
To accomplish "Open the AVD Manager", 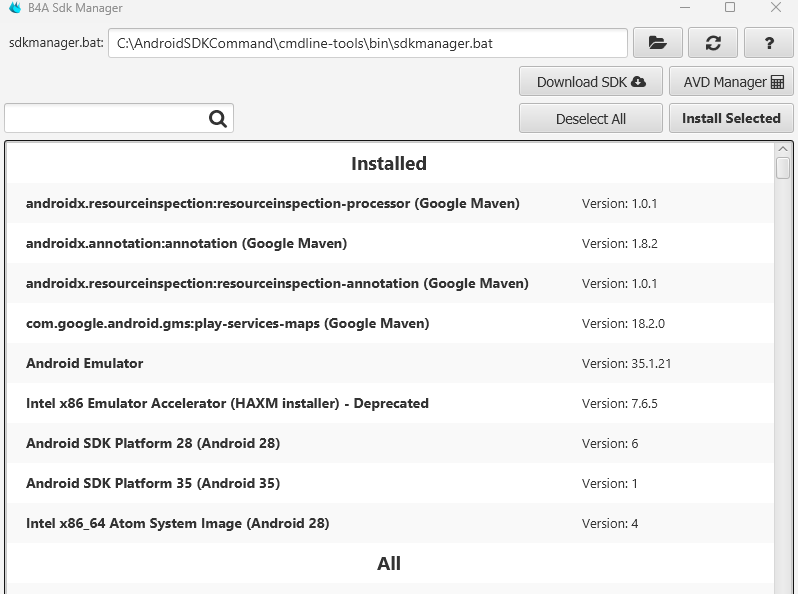I will (x=733, y=82).
